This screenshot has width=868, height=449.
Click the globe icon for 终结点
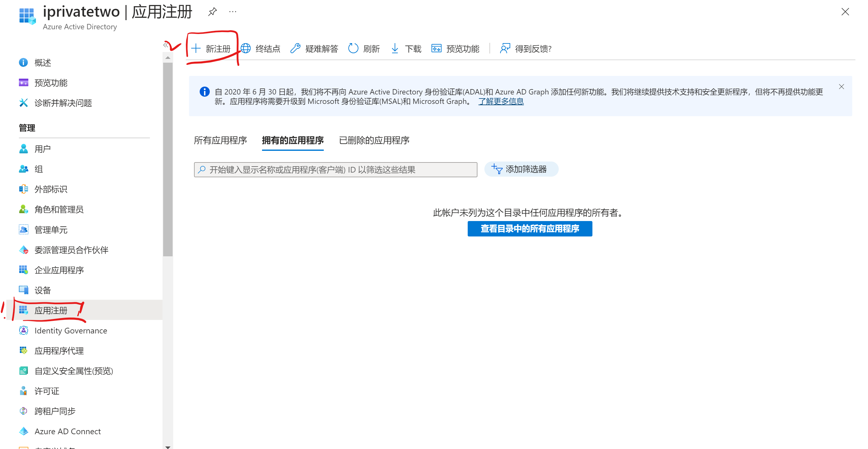tap(246, 48)
